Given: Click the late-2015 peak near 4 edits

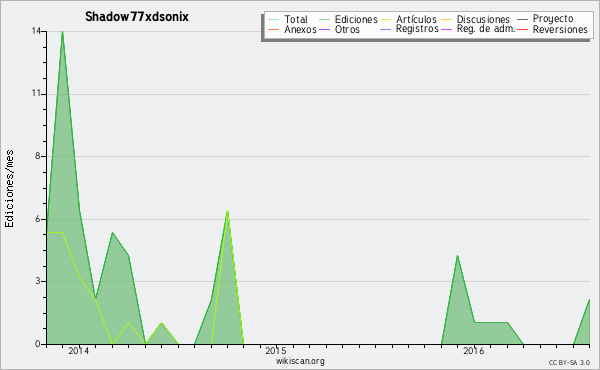Looking at the screenshot, I should 457,256.
